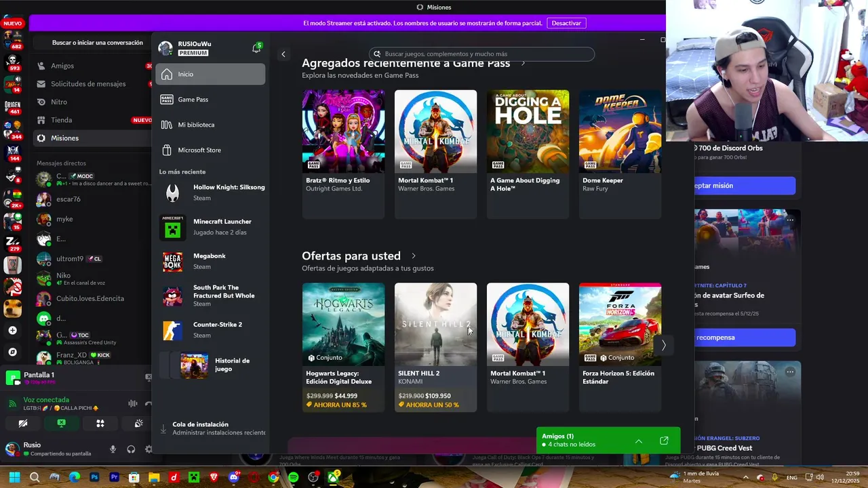Open Forza Horizon 5 offer card
This screenshot has width=868, height=488.
[620, 347]
